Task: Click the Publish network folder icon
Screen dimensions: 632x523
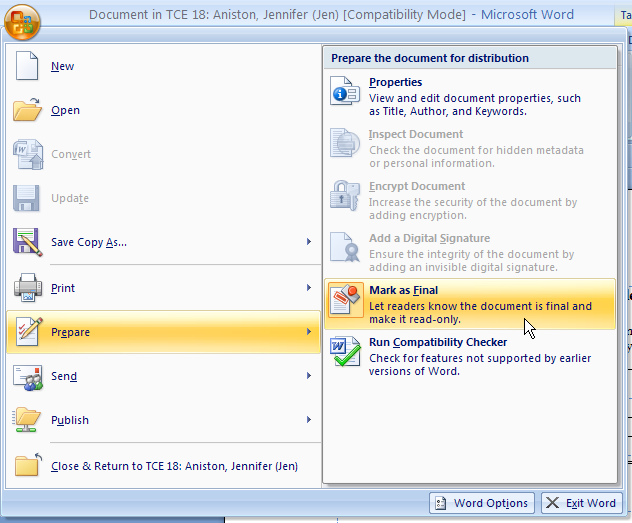Action: [27, 419]
